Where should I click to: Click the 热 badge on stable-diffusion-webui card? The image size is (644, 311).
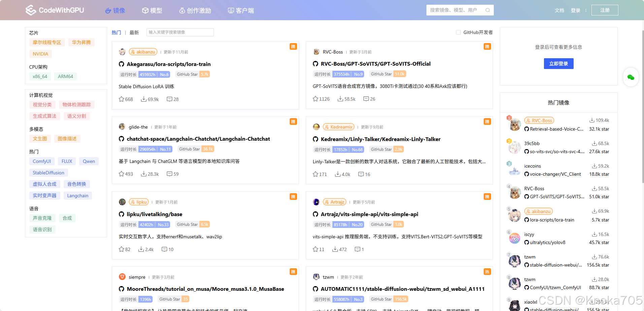click(487, 272)
